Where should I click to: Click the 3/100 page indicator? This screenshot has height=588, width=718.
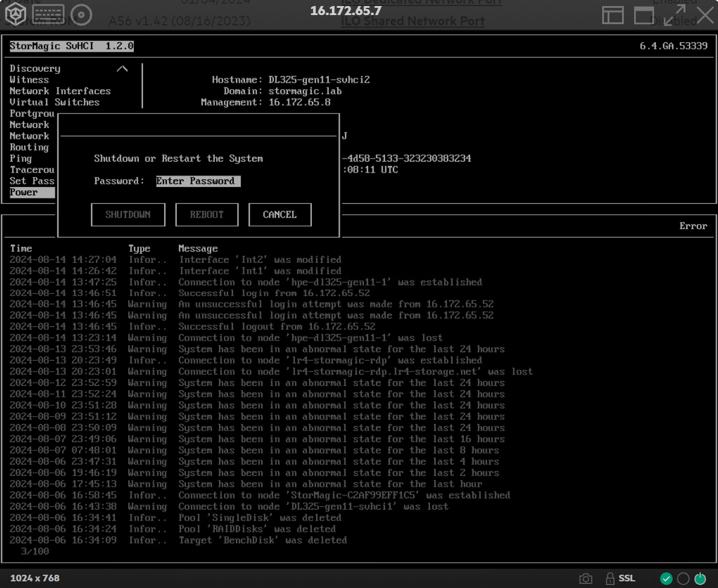pos(35,551)
